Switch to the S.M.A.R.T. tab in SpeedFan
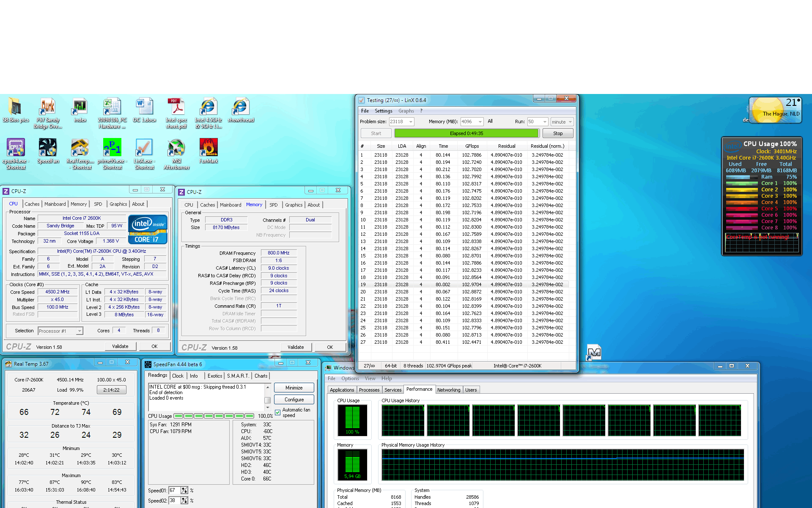 click(x=238, y=376)
